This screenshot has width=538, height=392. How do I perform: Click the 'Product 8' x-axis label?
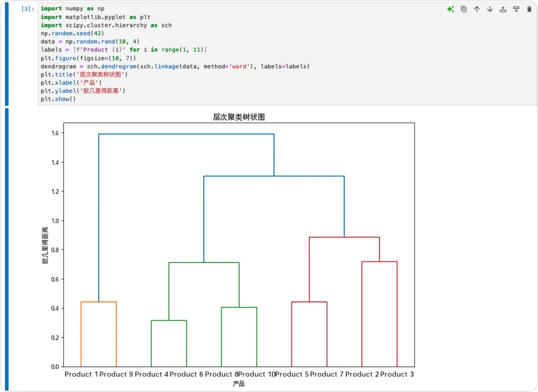pos(221,374)
